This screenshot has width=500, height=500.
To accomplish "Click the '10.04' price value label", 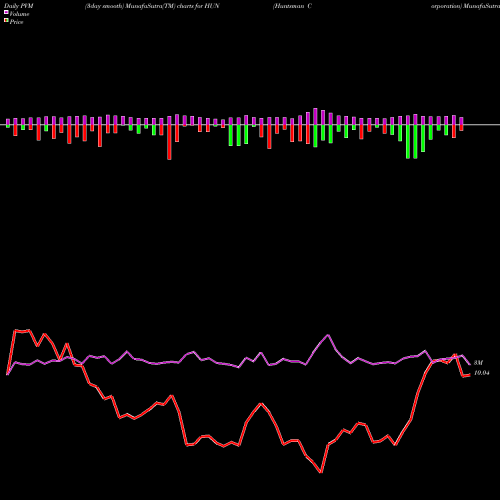I will tap(482, 373).
